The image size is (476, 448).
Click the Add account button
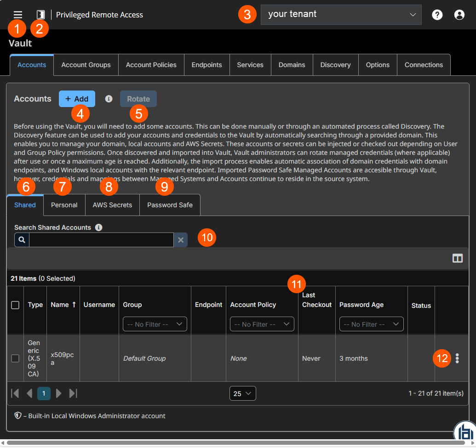[77, 99]
